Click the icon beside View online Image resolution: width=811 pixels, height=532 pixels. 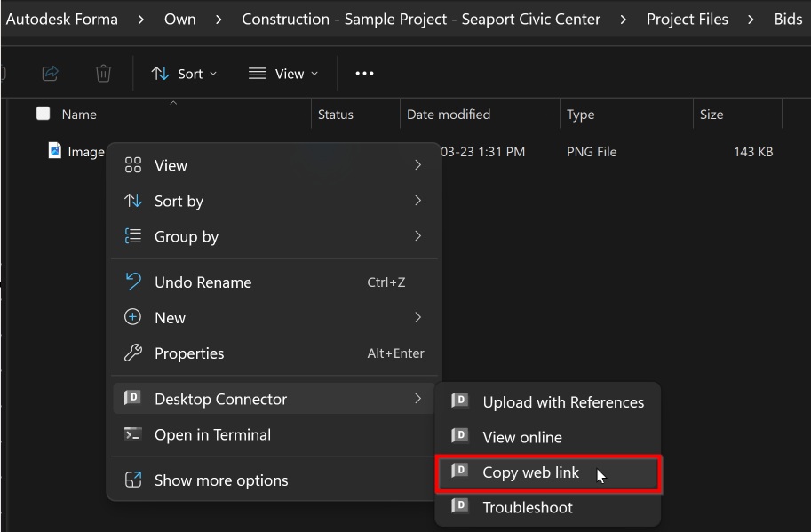(x=460, y=436)
